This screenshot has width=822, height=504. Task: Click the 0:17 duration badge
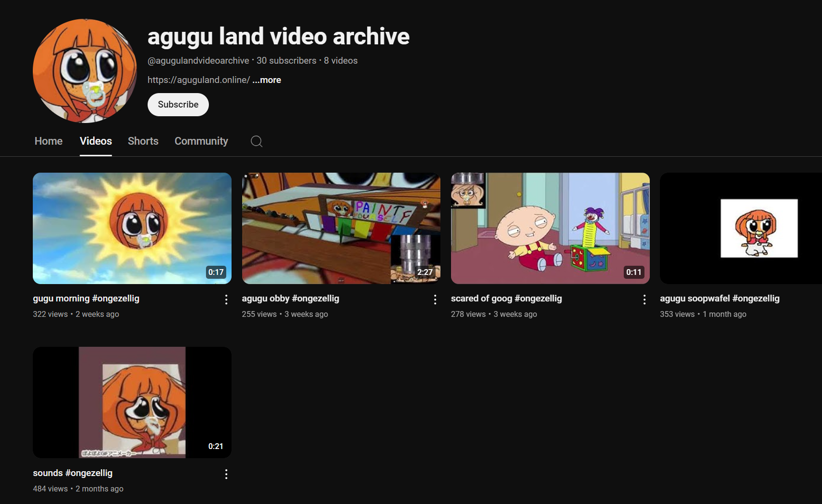coord(216,272)
